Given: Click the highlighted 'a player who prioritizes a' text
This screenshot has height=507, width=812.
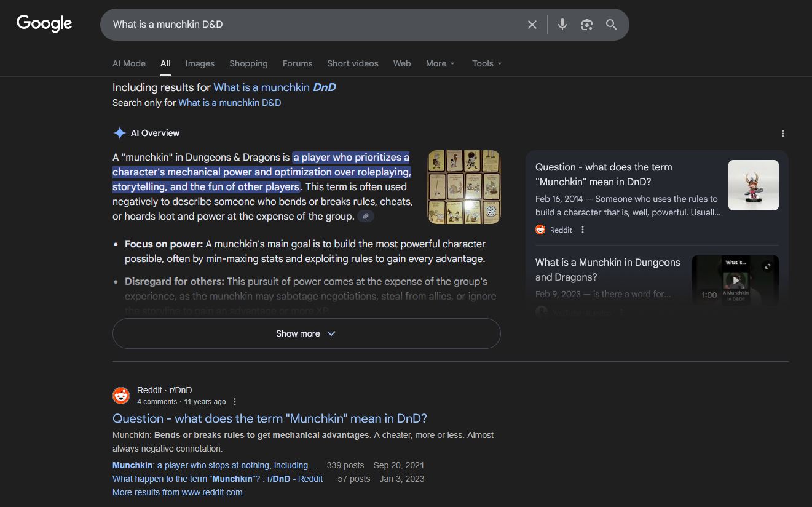Looking at the screenshot, I should [x=351, y=157].
